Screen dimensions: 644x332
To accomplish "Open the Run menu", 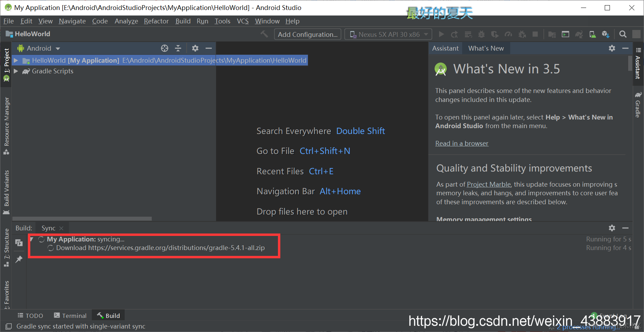I will click(202, 21).
